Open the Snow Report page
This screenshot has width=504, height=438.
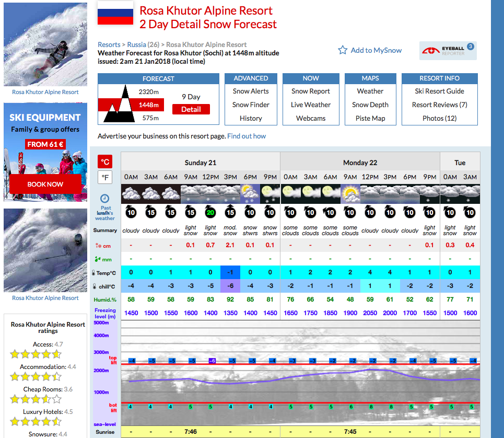[x=311, y=91]
